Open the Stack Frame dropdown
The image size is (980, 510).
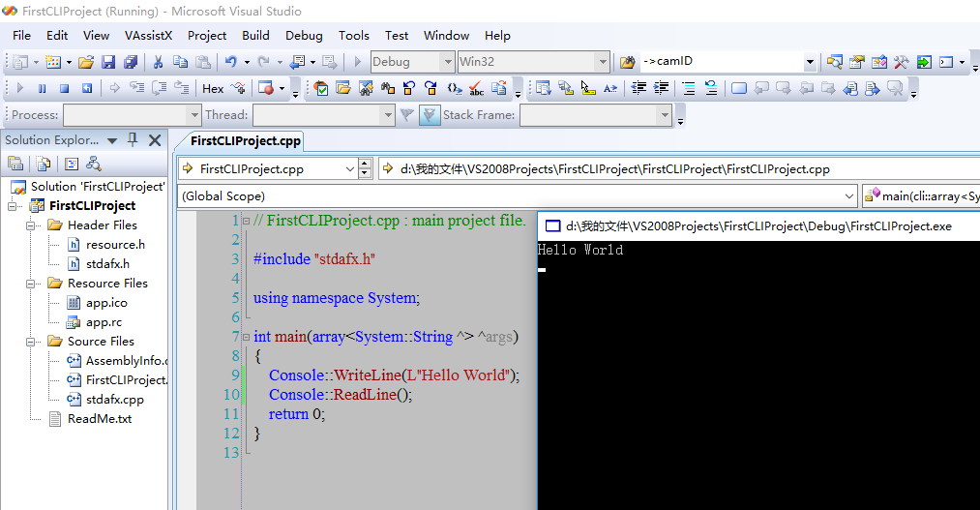click(x=665, y=115)
